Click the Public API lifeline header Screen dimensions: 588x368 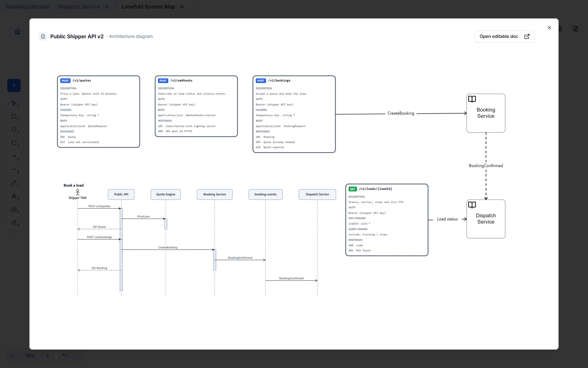tap(121, 194)
